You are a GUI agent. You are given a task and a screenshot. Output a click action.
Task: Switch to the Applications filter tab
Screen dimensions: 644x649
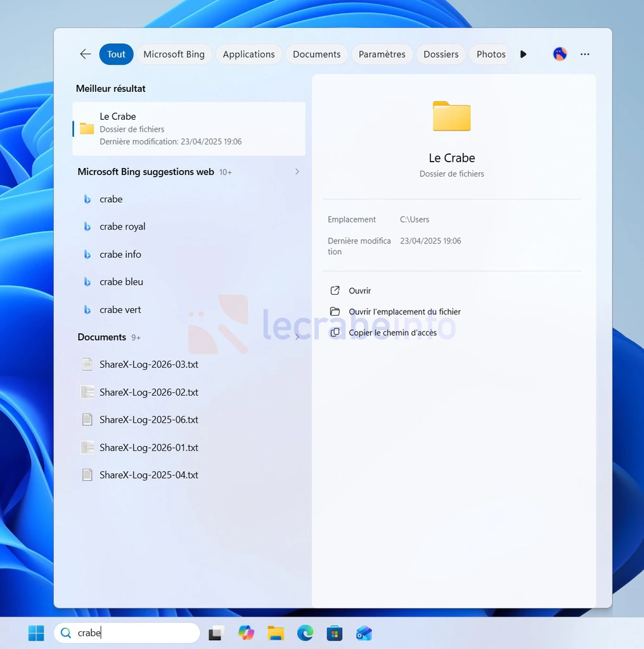click(248, 55)
